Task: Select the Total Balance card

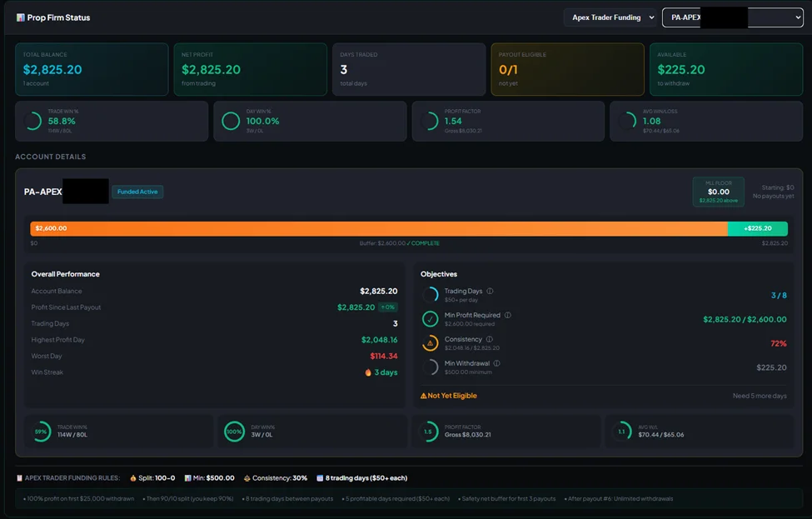Action: point(92,69)
